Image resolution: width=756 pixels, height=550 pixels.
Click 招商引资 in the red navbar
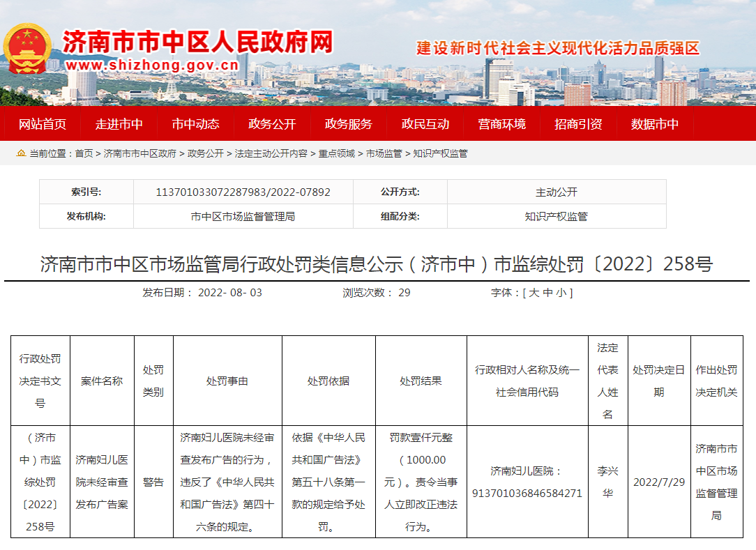point(578,124)
